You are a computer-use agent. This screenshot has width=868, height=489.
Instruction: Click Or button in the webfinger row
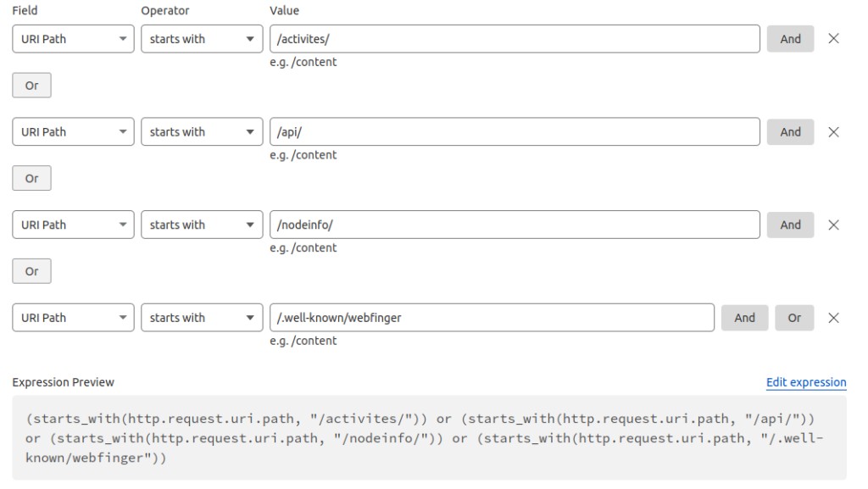coord(794,318)
